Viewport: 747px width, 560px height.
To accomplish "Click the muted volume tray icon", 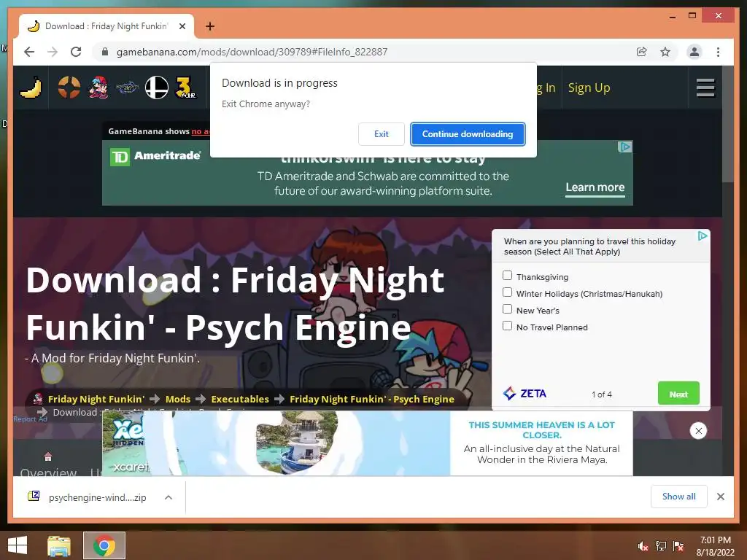I will [x=643, y=546].
